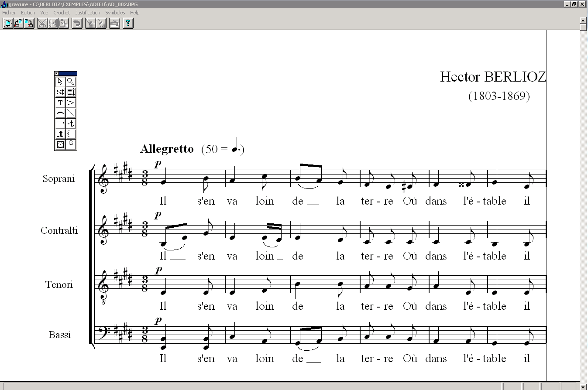588x390 pixels.
Task: Select the brace and bar tool
Action: 71,134
